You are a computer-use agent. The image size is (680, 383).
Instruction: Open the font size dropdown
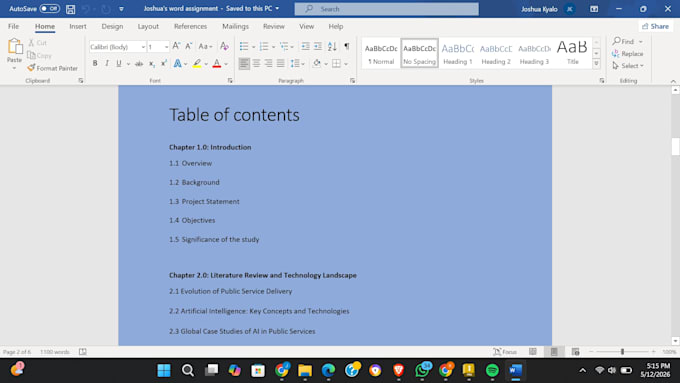click(x=166, y=47)
